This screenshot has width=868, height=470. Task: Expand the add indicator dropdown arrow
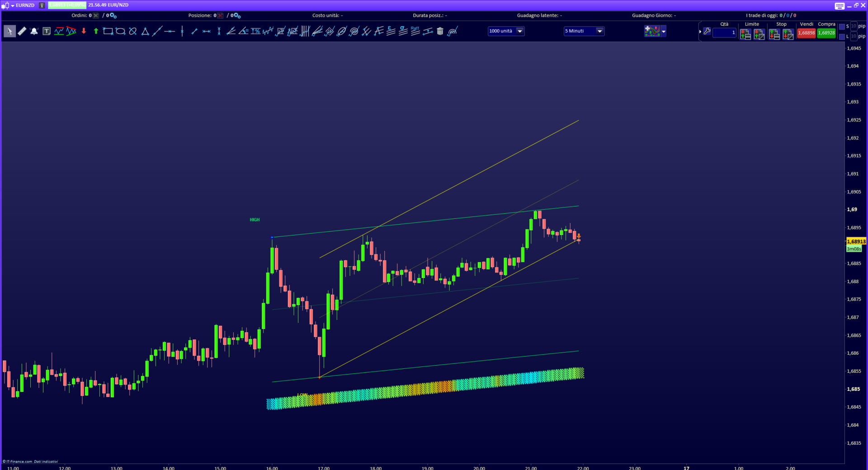click(664, 32)
